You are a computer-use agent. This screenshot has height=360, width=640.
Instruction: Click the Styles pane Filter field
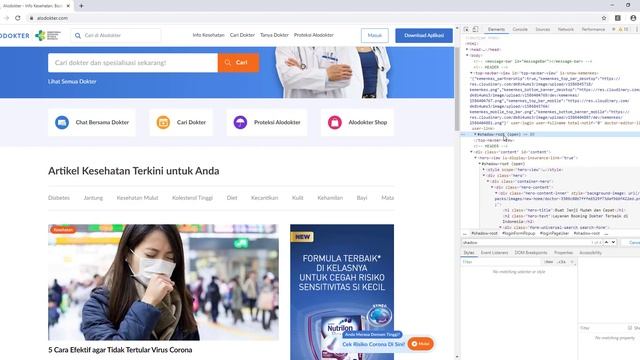pos(501,262)
